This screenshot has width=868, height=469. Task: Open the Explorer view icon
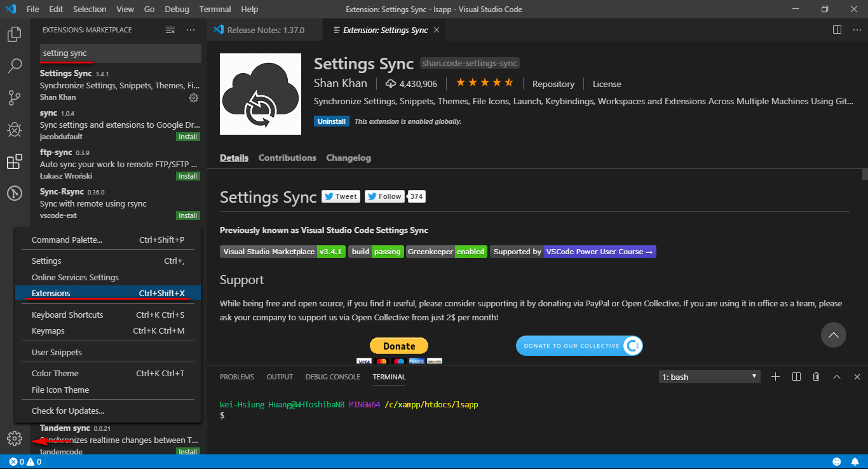click(14, 34)
